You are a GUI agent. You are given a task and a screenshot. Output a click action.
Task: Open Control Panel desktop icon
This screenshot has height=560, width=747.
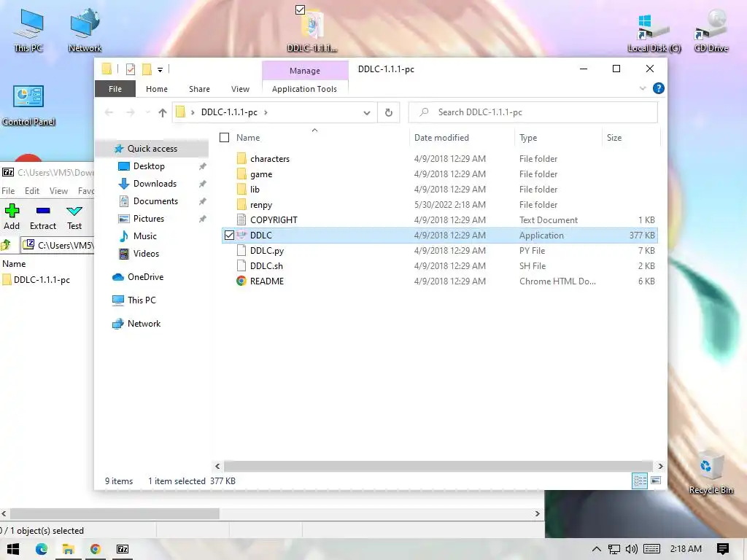click(28, 106)
